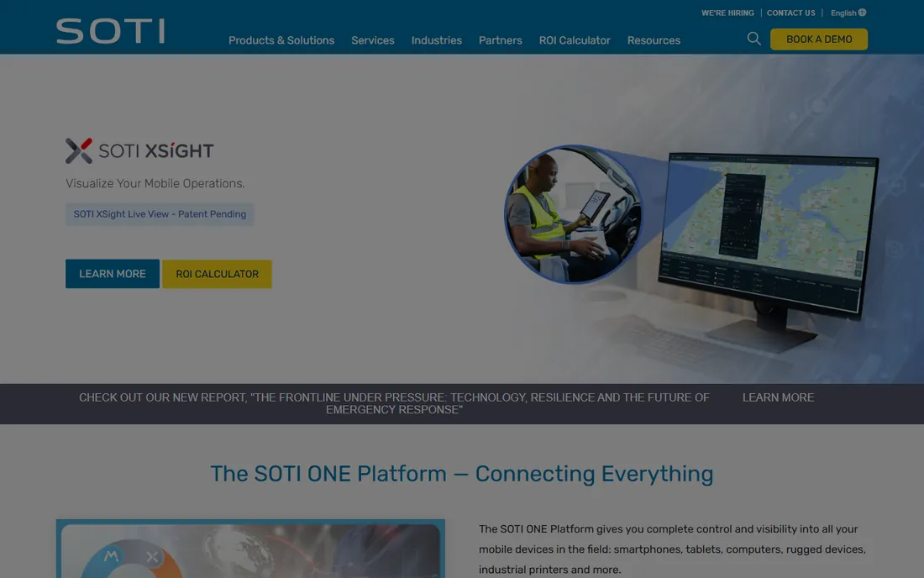Viewport: 924px width, 578px height.
Task: Open the Partners menu
Action: [x=500, y=40]
